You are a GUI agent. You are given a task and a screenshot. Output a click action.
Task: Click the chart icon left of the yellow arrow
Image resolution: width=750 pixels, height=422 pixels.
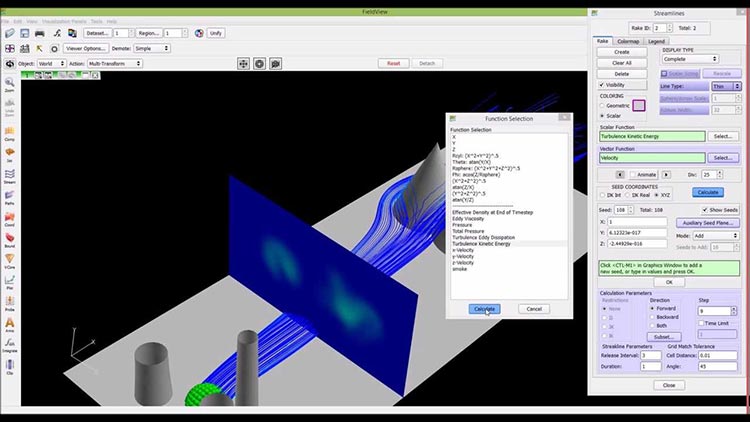(24, 48)
